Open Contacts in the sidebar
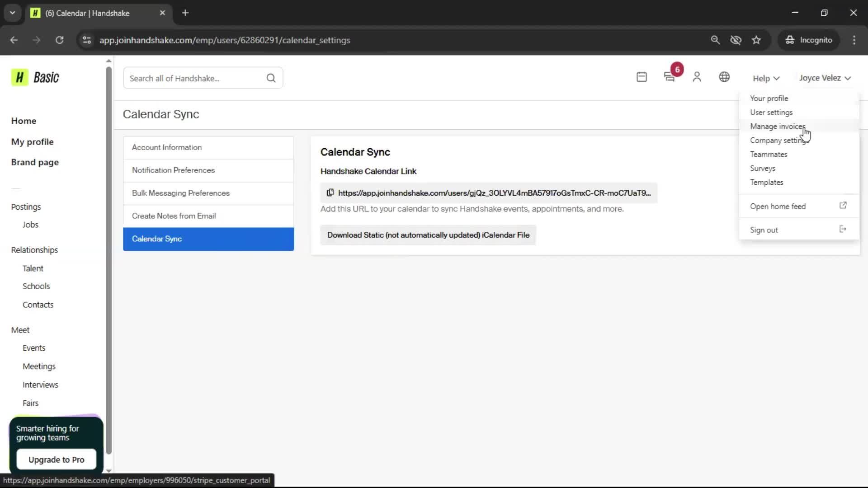 point(38,305)
